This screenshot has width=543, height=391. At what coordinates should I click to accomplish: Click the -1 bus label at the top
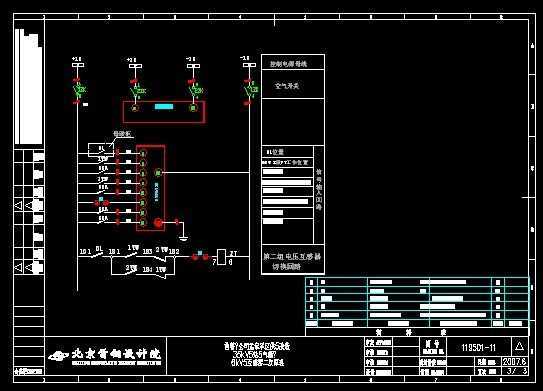point(245,58)
